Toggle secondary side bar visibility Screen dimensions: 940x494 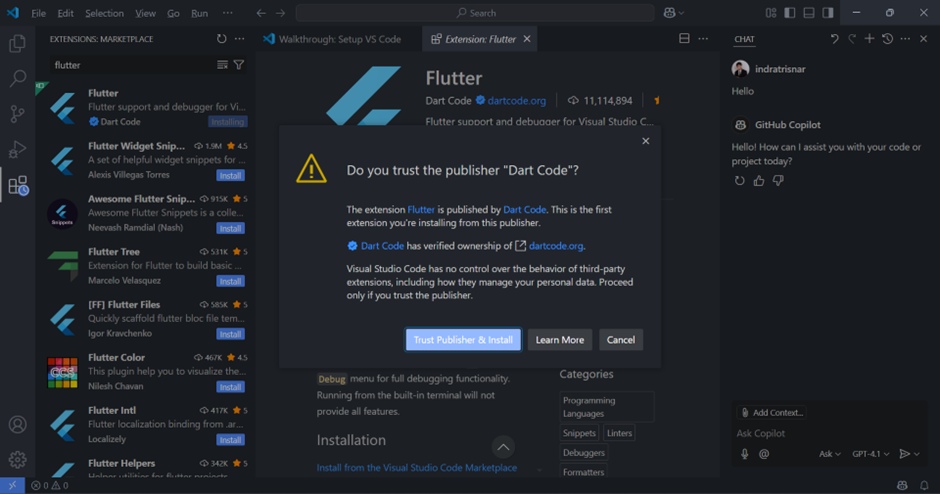click(x=828, y=13)
